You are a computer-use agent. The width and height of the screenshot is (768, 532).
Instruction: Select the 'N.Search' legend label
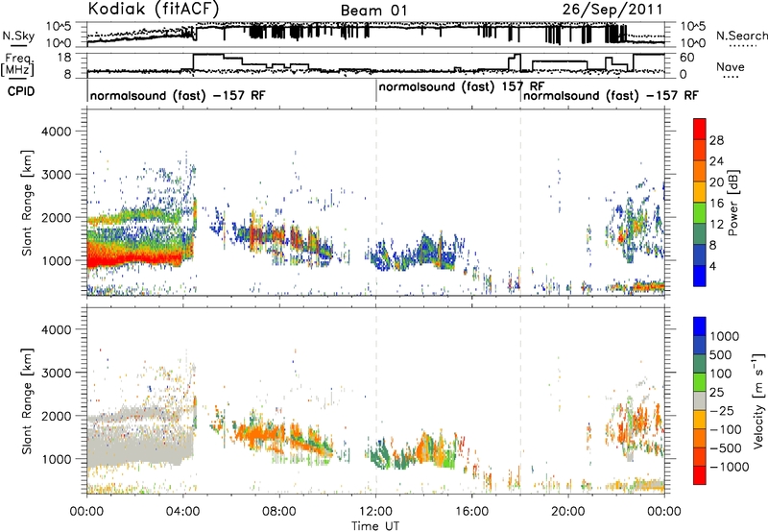click(741, 36)
